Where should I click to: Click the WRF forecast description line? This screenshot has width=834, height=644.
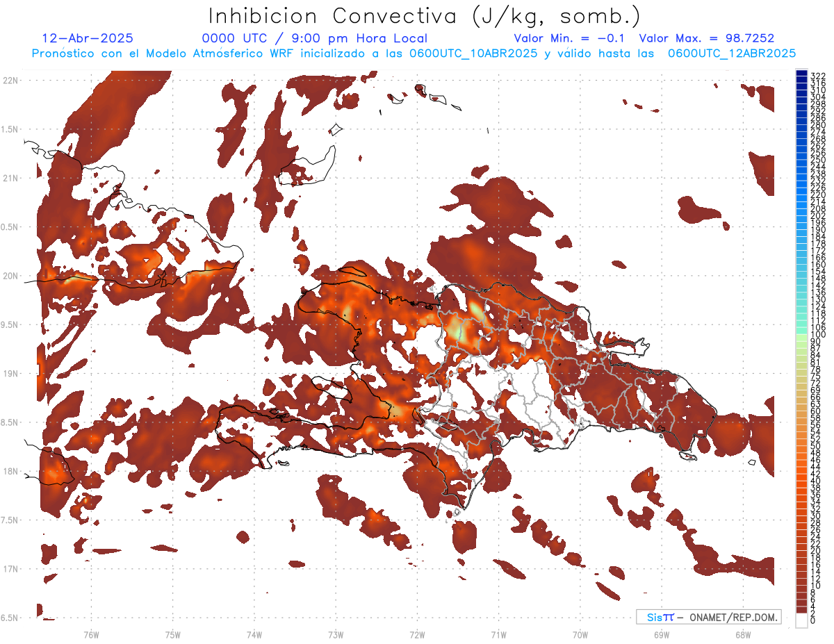coord(414,53)
